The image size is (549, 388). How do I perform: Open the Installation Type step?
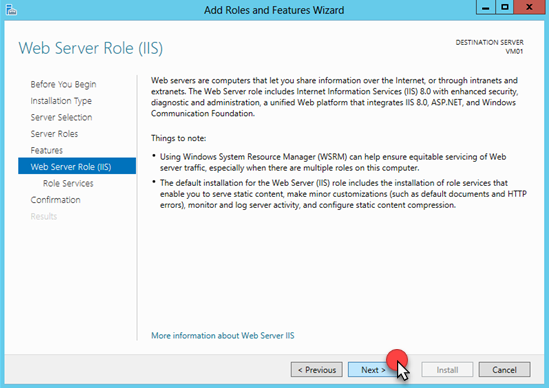click(x=61, y=101)
